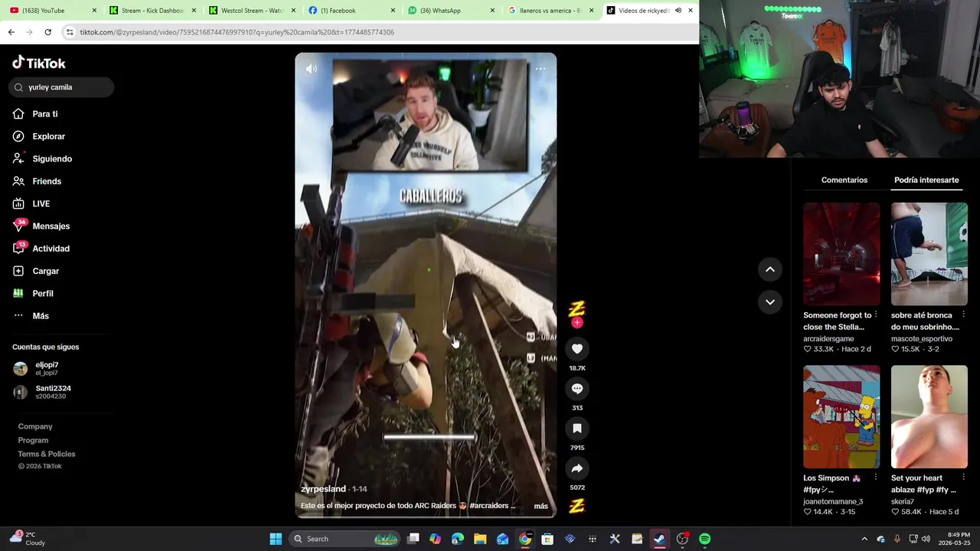Expand Terms & Policies footer section
The image size is (980, 551).
(x=47, y=454)
